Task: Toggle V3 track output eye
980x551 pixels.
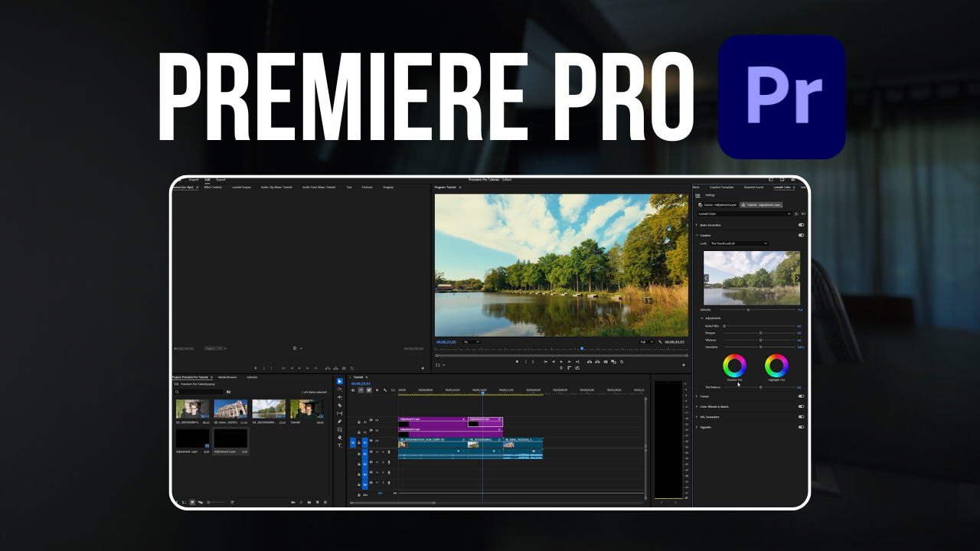Action: (377, 420)
